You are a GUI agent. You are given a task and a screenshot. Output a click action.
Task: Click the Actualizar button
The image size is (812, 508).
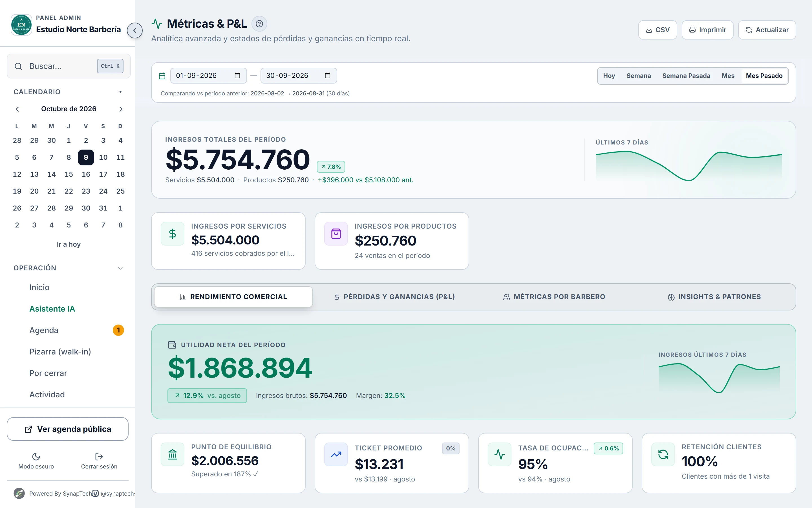(767, 30)
